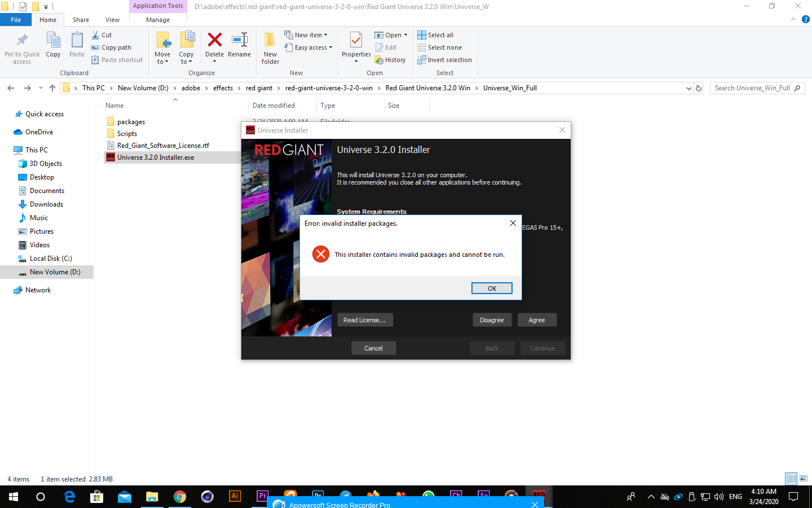Sort by Name column header
The height and width of the screenshot is (508, 812).
pyautogui.click(x=114, y=106)
